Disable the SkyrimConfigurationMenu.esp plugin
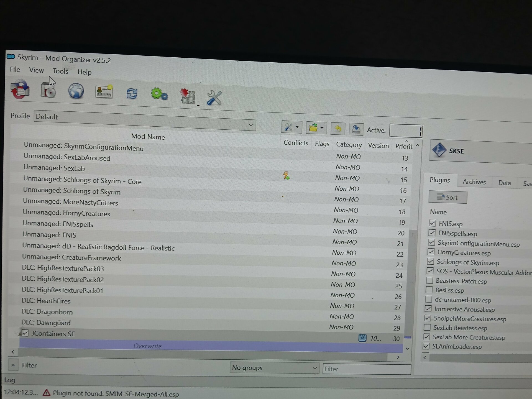Screen dimensions: 532x399 coord(431,242)
